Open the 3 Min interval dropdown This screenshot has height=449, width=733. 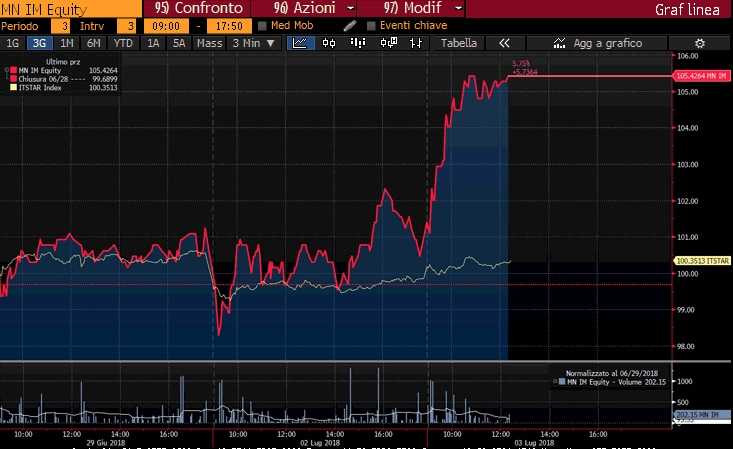253,43
